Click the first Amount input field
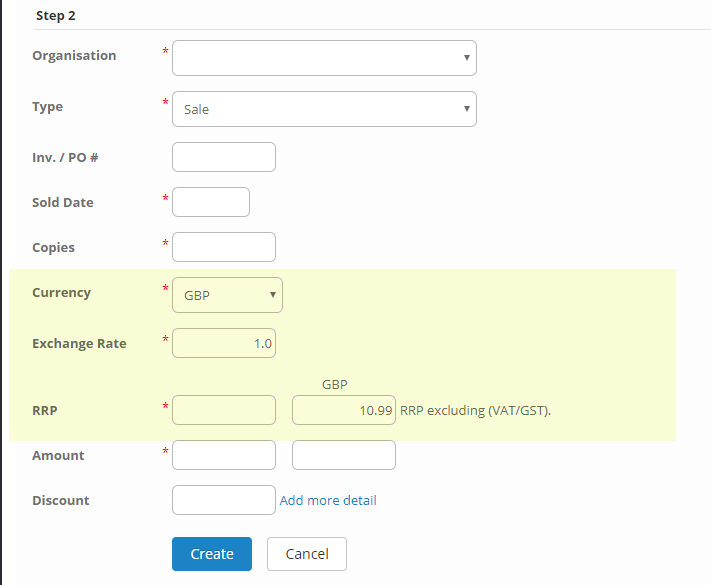 click(x=224, y=455)
